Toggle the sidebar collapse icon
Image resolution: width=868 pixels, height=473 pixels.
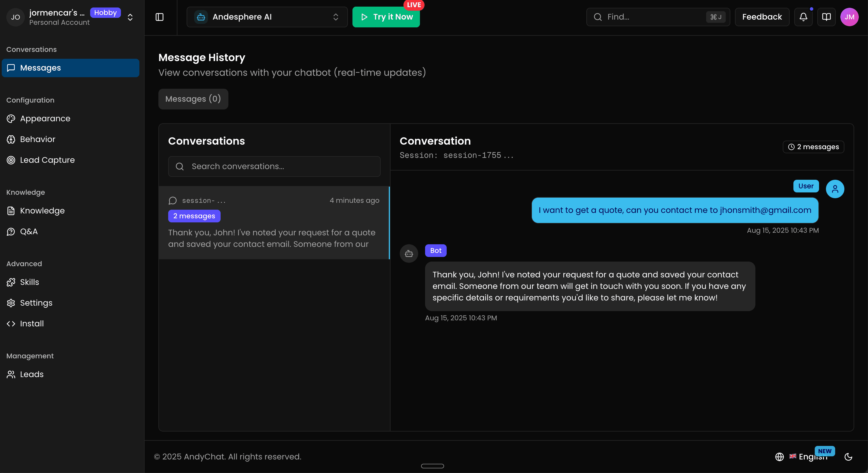click(159, 17)
